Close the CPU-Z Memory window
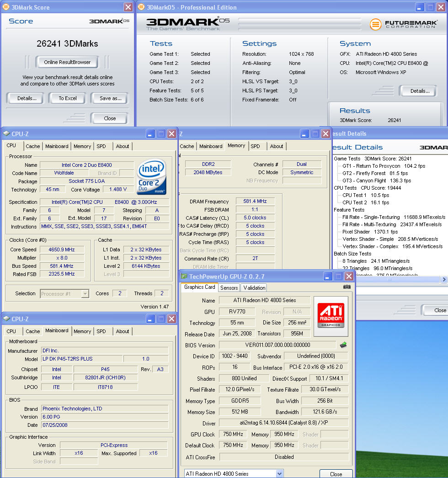 pos(325,134)
